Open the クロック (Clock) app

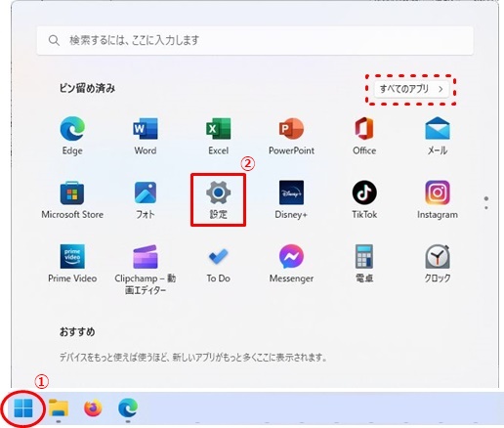tap(438, 264)
